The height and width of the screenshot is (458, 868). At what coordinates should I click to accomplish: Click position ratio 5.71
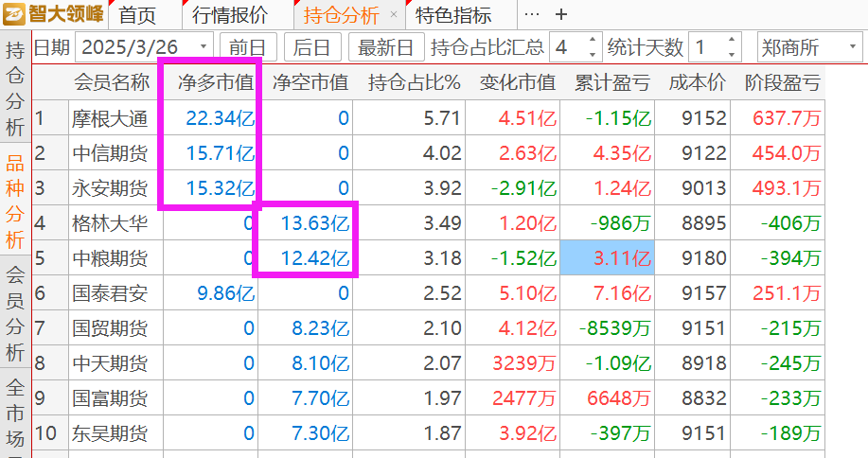pos(442,118)
